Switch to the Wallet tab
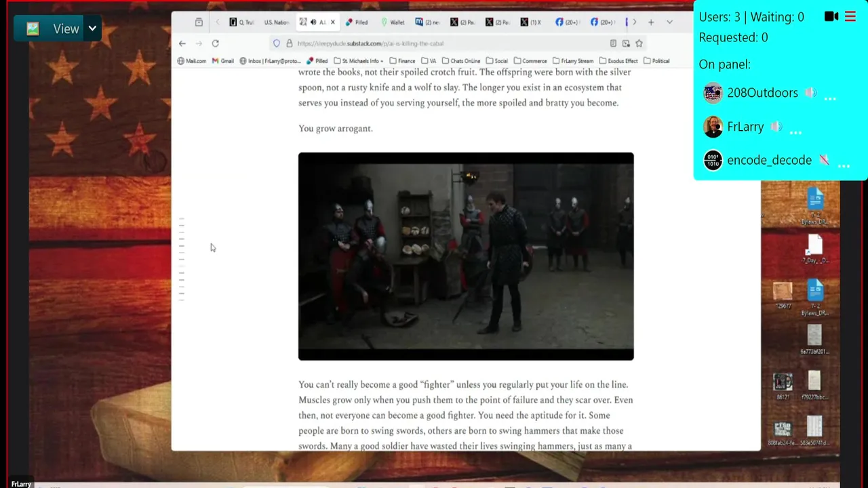Viewport: 868px width, 488px height. coord(393,22)
